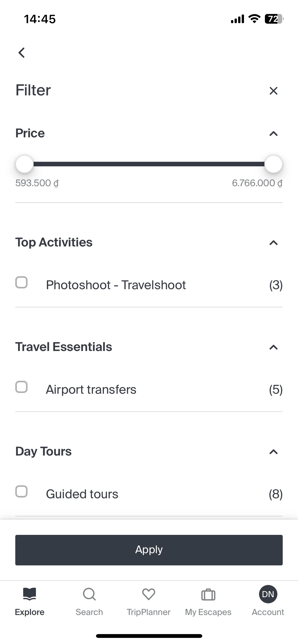Viewport: 298px width, 644px height.
Task: Tap the back arrow icon
Action: pos(22,53)
